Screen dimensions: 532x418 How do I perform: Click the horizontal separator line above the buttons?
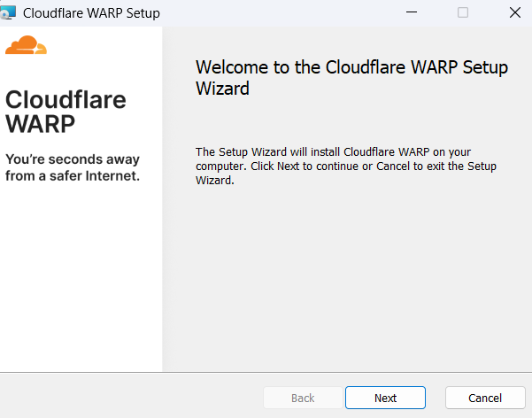pos(266,372)
